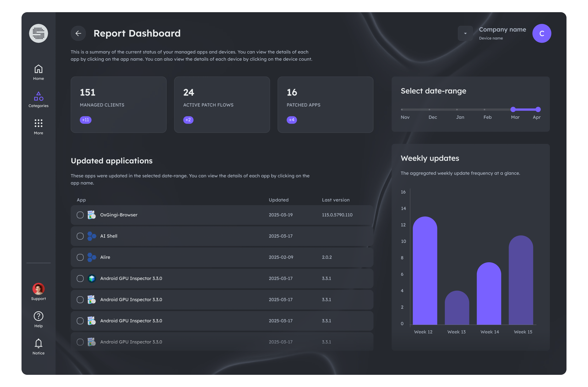This screenshot has height=387, width=588.
Task: Click the Patched Apps +4 badge
Action: pos(292,120)
